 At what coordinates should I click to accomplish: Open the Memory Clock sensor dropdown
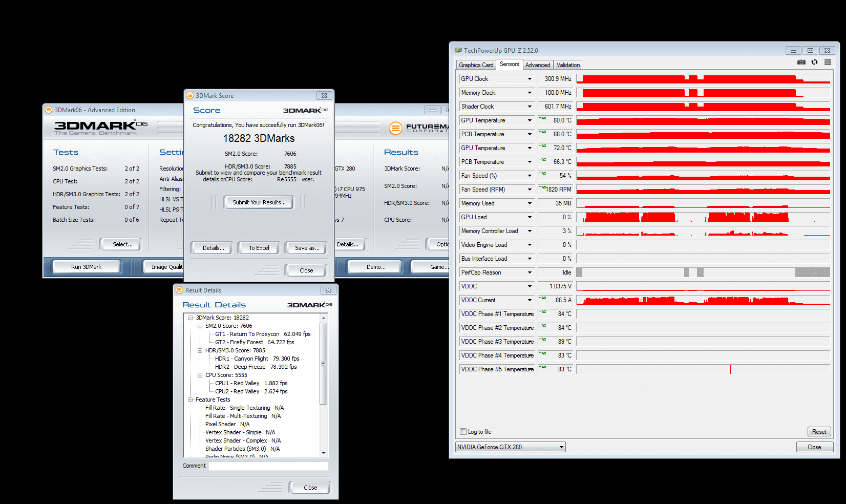(530, 93)
